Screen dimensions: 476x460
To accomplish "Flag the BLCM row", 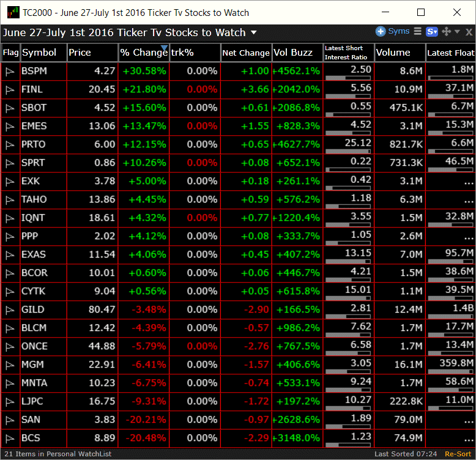I will (10, 328).
